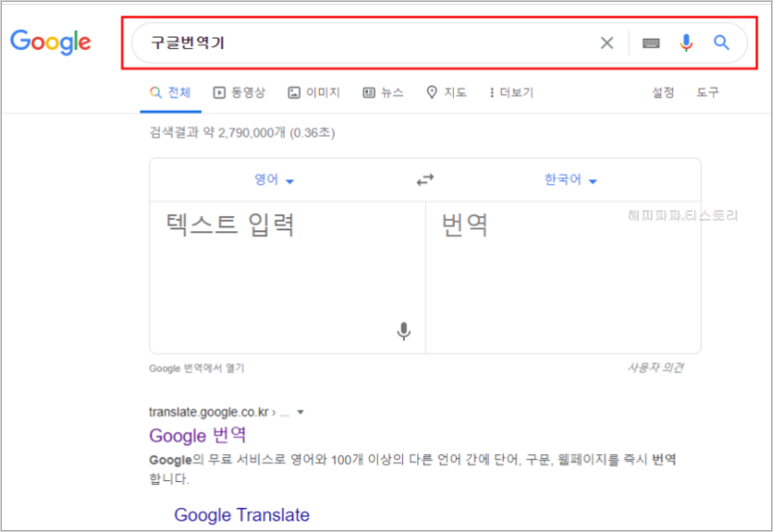Expand the 더보기 menu

[512, 93]
